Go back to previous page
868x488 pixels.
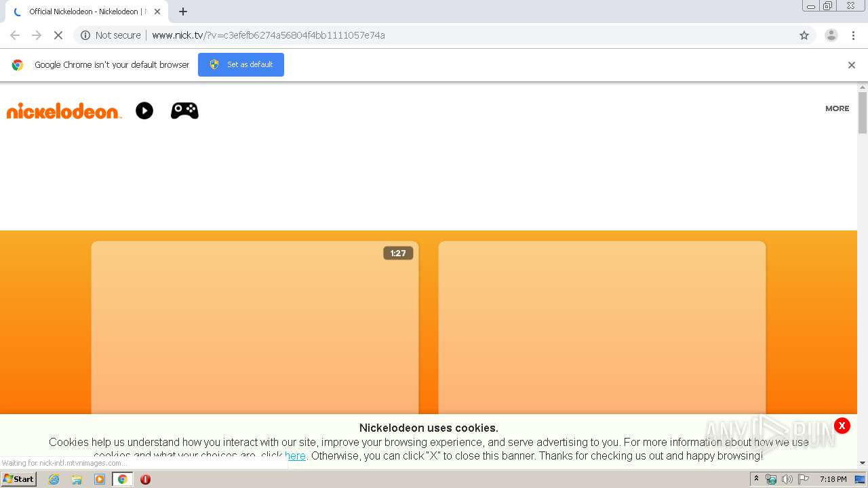click(15, 35)
